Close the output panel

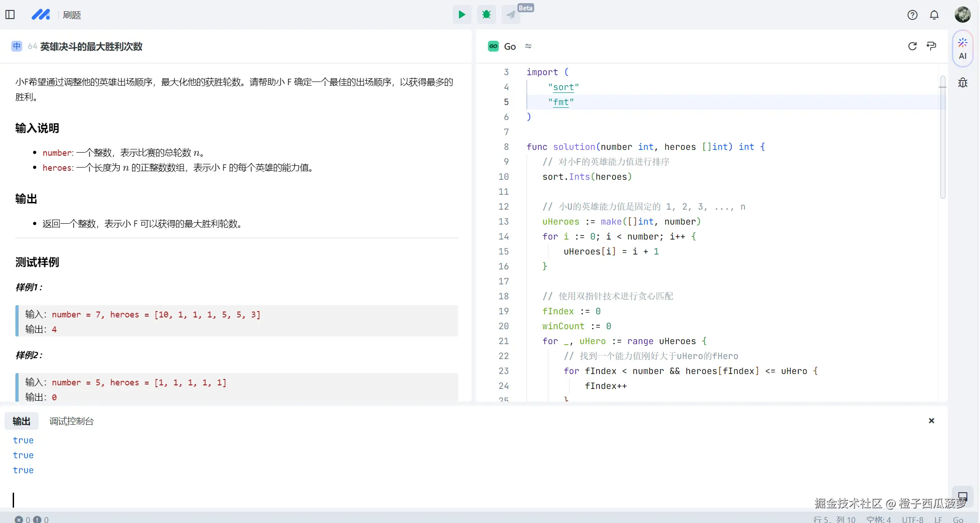click(932, 421)
